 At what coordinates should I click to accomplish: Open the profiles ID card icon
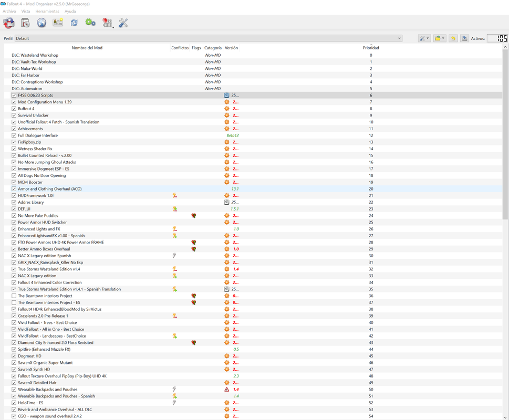58,23
